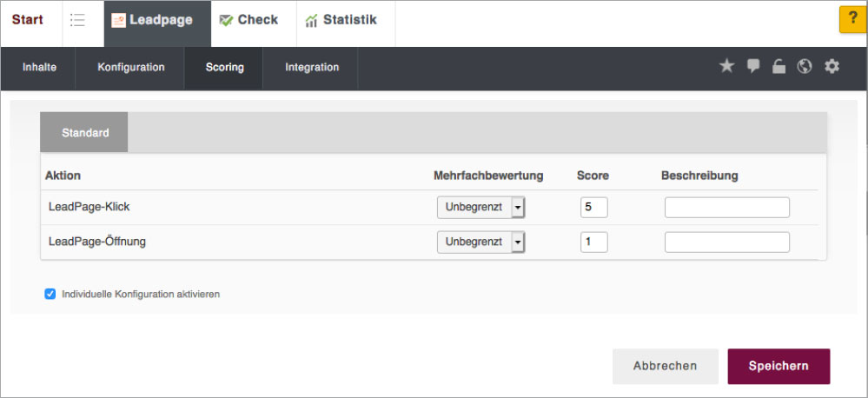Screen dimensions: 868x398
Task: Click the Leadpage tab icon
Action: click(x=118, y=21)
